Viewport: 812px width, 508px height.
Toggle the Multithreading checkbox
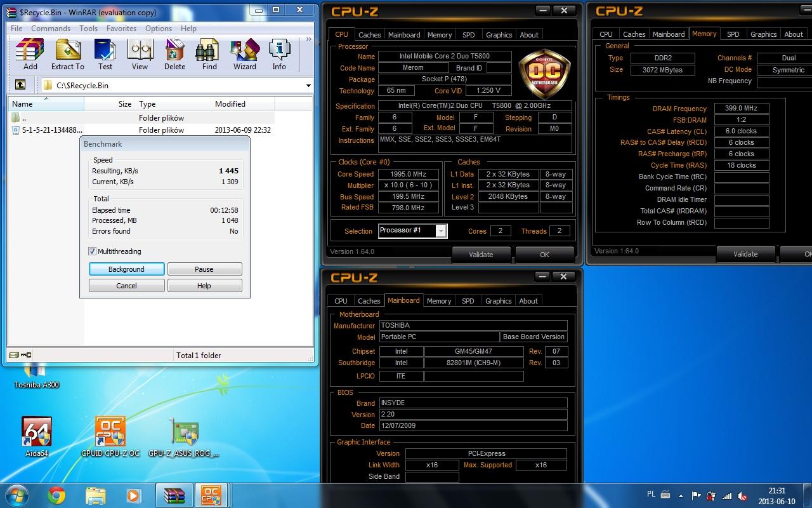point(93,251)
